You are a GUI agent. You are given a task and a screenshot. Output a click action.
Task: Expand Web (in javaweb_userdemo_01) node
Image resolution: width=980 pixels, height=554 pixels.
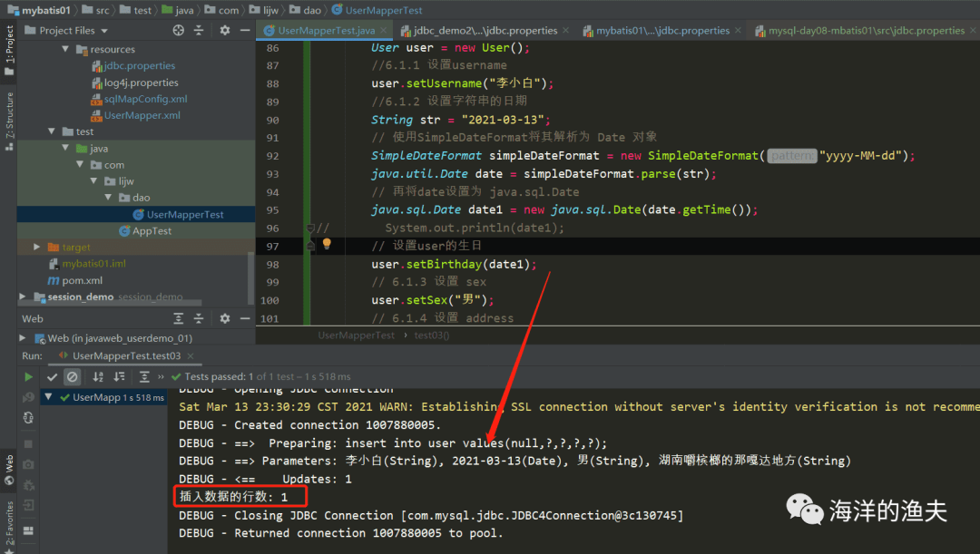coord(23,337)
